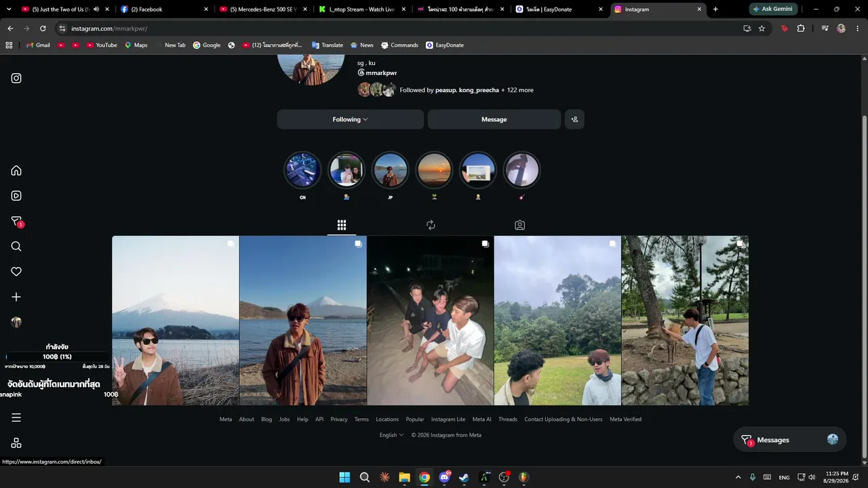868x488 pixels.
Task: Open the hamburger More menu in sidebar
Action: click(x=16, y=418)
